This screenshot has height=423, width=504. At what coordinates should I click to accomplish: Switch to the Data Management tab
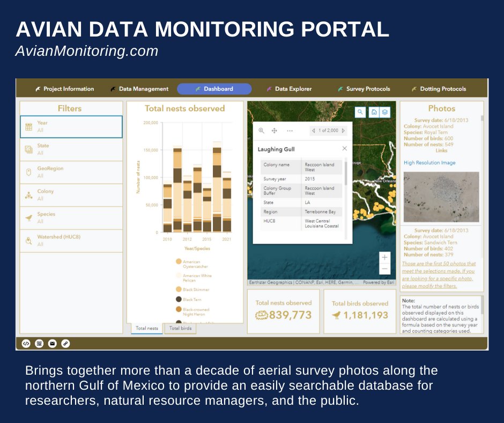click(x=140, y=89)
